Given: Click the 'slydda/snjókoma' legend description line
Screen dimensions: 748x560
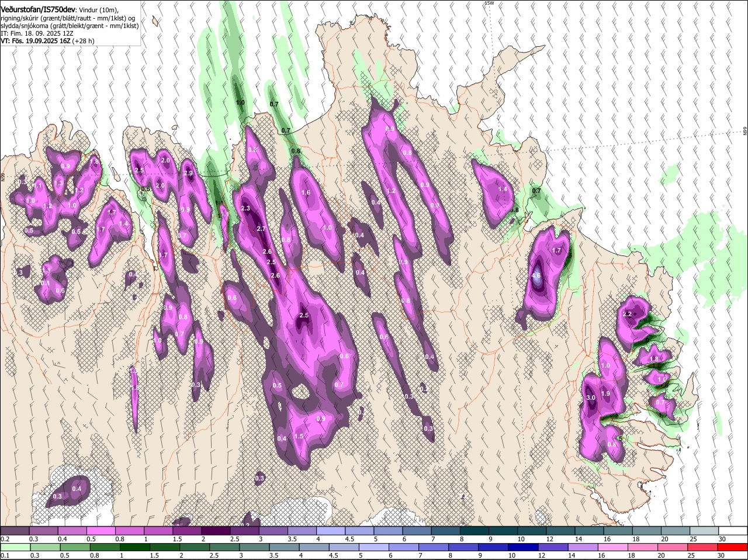Looking at the screenshot, I should tap(70, 26).
